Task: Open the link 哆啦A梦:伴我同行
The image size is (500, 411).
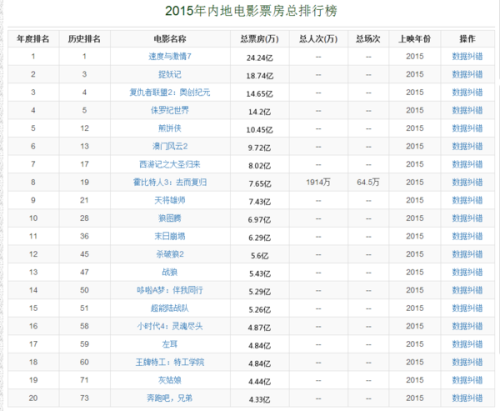Action: [170, 290]
